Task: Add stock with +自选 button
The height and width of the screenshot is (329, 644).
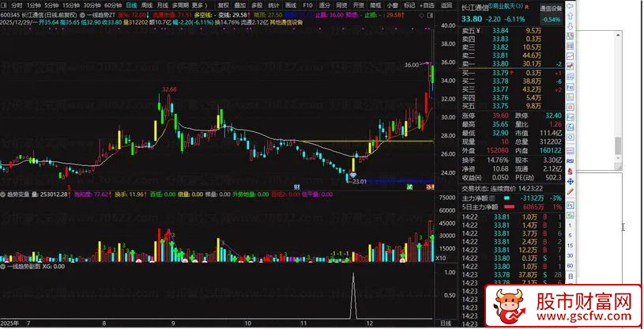Action: [427, 6]
